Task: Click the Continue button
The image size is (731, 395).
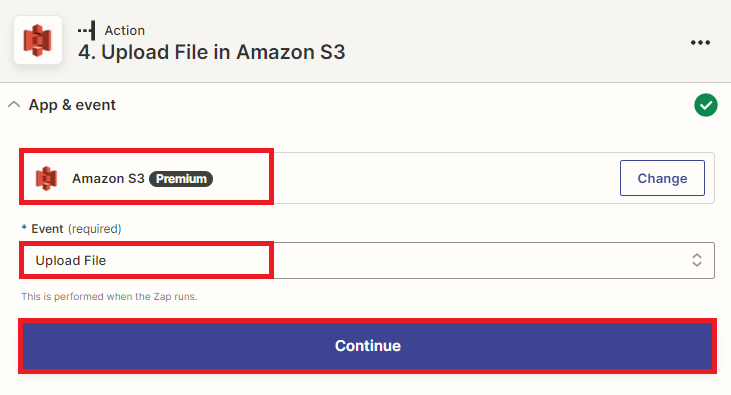Action: pos(367,346)
